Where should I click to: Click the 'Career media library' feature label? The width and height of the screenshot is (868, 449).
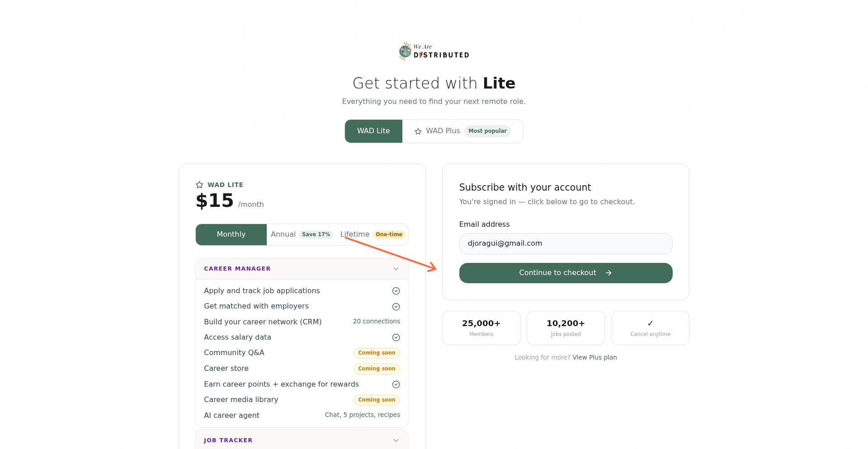pos(241,400)
